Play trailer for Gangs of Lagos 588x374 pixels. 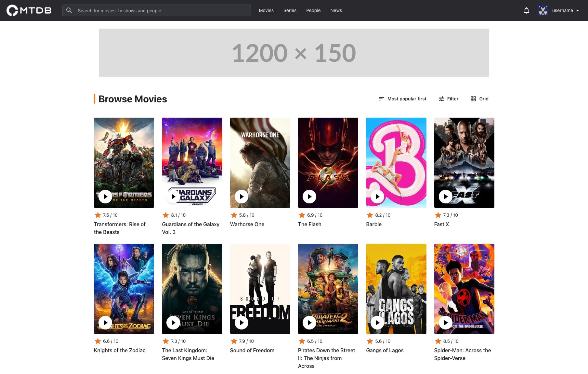(377, 323)
